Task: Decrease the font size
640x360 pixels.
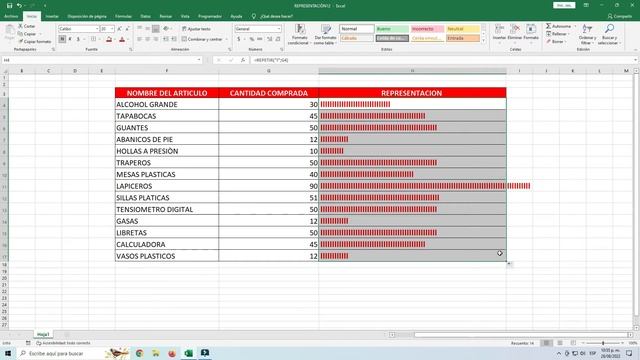Action: pos(127,29)
